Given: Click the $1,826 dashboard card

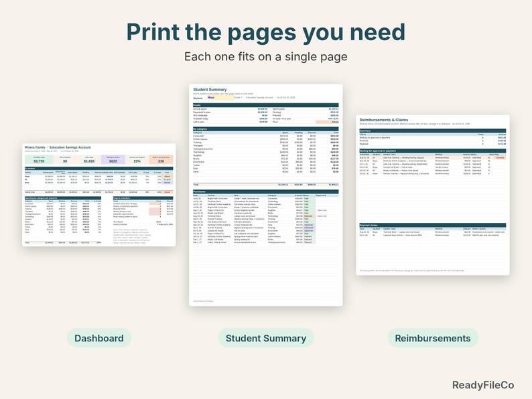Looking at the screenshot, I should click(x=89, y=160).
